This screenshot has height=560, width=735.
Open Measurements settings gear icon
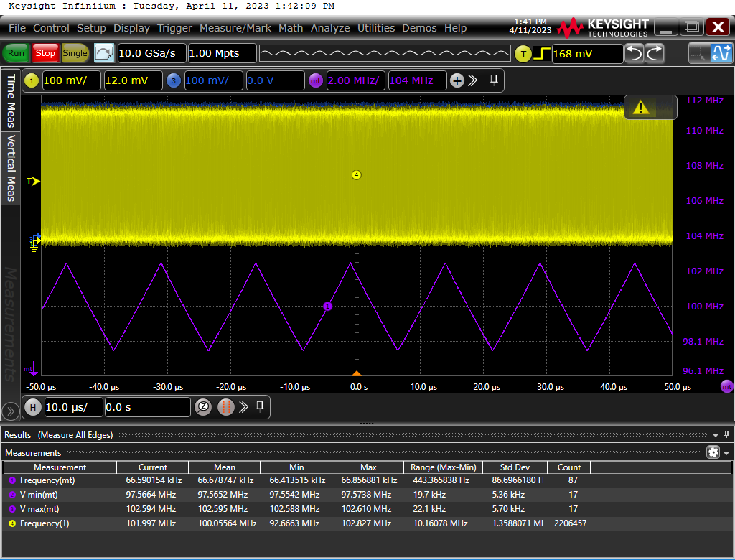coord(713,452)
